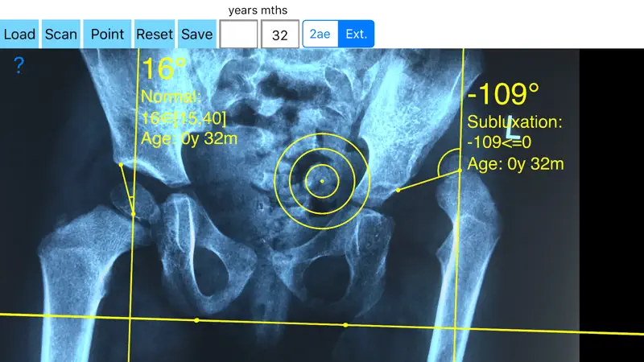Tap the 'years mths' header label
The image size is (644, 362).
[258, 10]
